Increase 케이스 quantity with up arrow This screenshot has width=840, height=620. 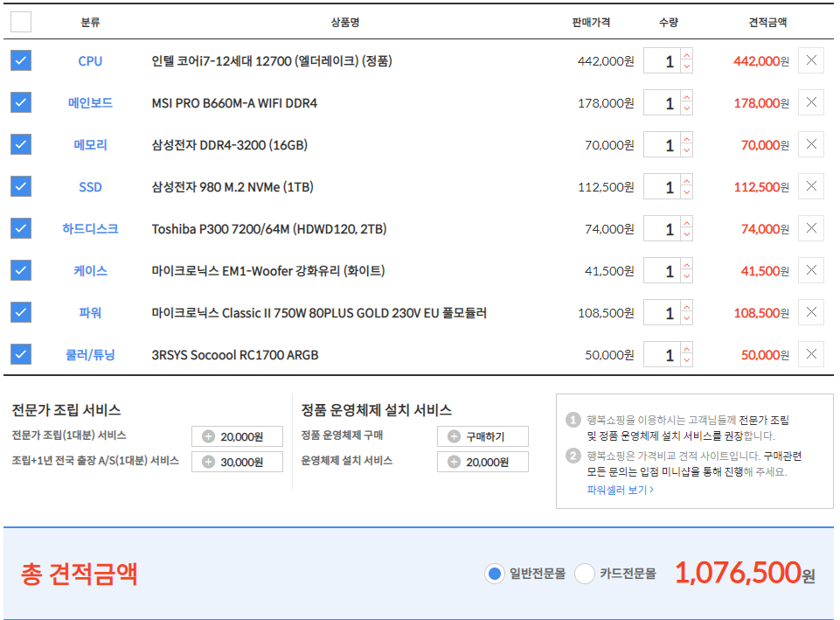687,265
